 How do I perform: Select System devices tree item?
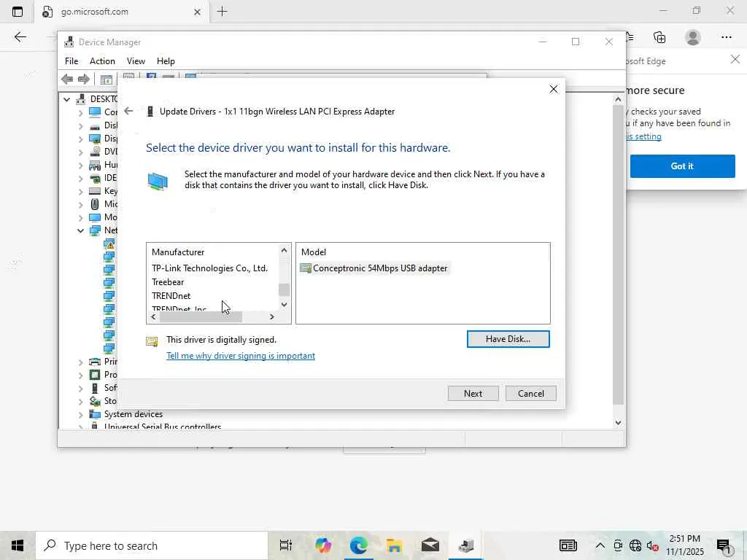[133, 414]
